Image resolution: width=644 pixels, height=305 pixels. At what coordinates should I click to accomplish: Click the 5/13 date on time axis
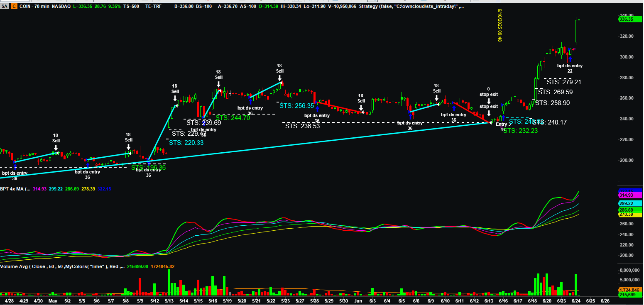coord(169,300)
